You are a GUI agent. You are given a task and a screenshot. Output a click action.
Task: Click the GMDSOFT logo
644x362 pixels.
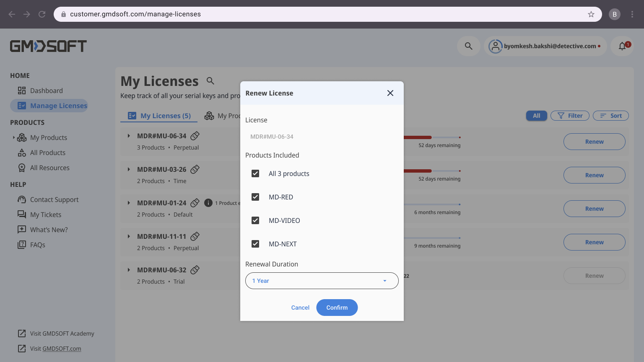point(48,46)
